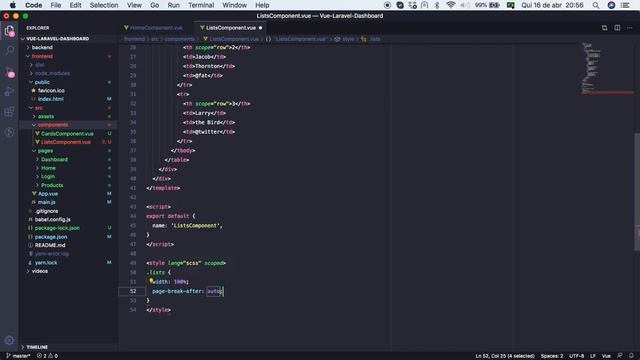Open README.md in the explorer
The height and width of the screenshot is (360, 640).
point(50,245)
